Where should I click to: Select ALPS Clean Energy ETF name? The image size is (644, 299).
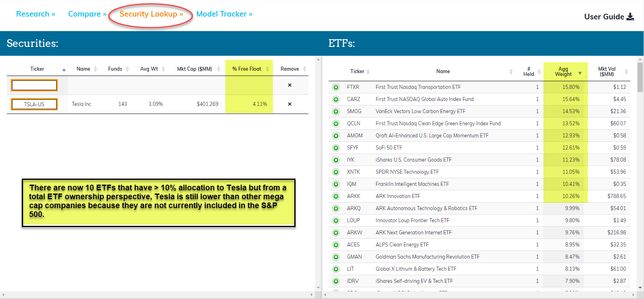402,245
